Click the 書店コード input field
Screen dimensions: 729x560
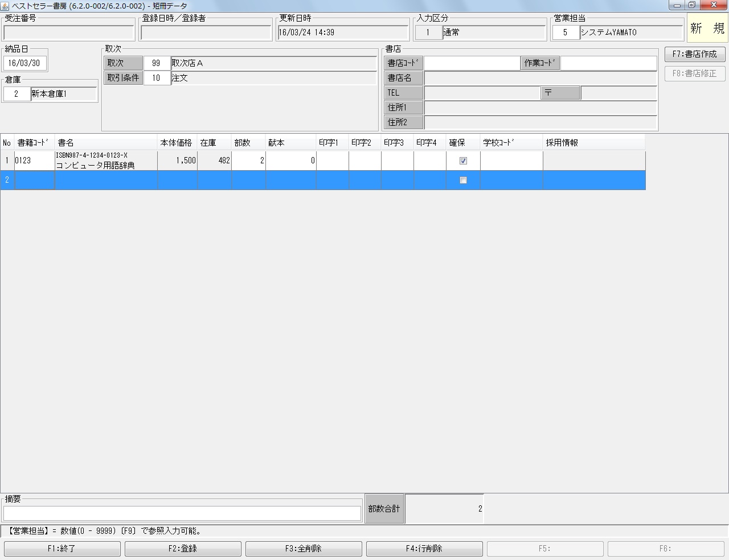tap(472, 63)
